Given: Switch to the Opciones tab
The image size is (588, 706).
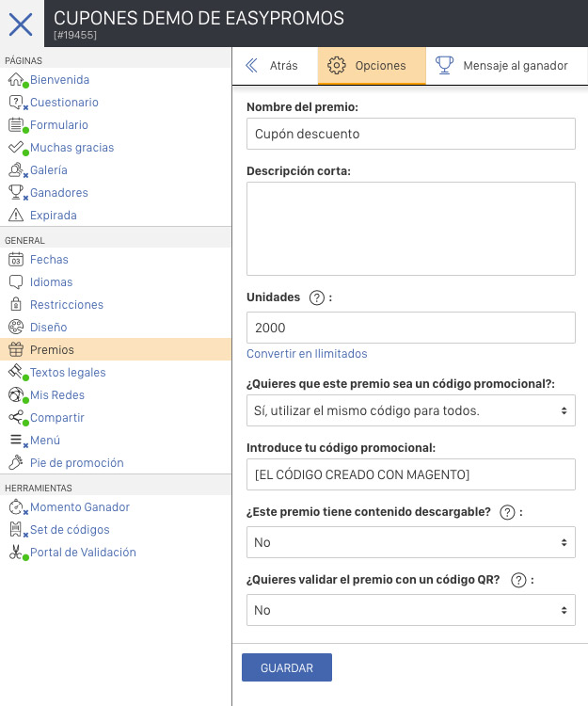Looking at the screenshot, I should click(x=372, y=66).
